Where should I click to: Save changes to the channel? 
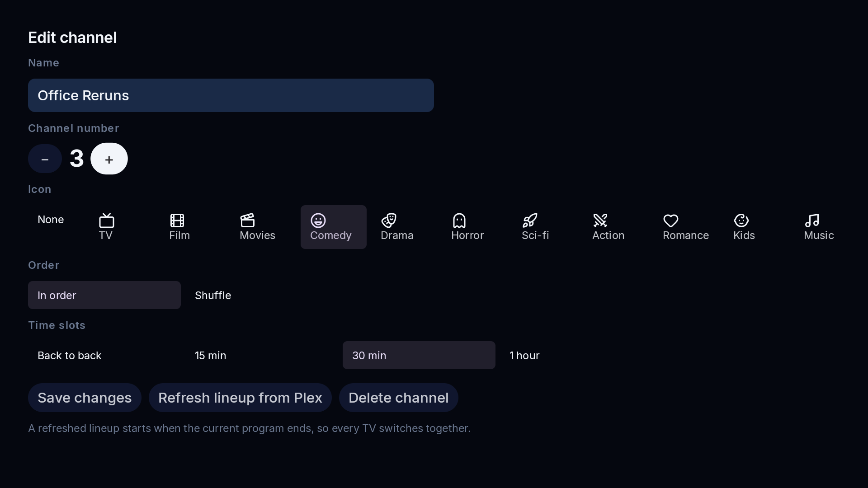[85, 398]
